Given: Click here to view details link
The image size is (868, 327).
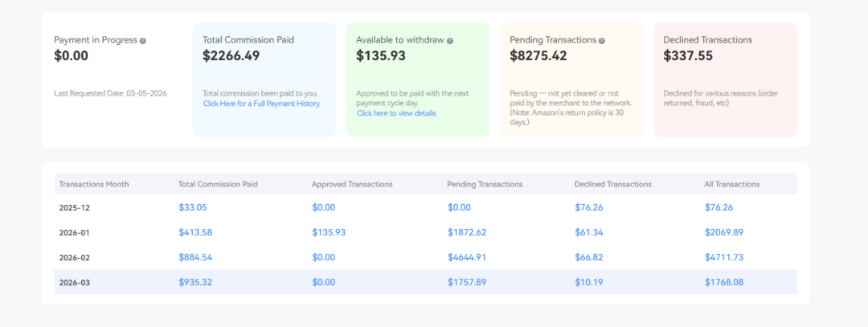Looking at the screenshot, I should point(396,113).
